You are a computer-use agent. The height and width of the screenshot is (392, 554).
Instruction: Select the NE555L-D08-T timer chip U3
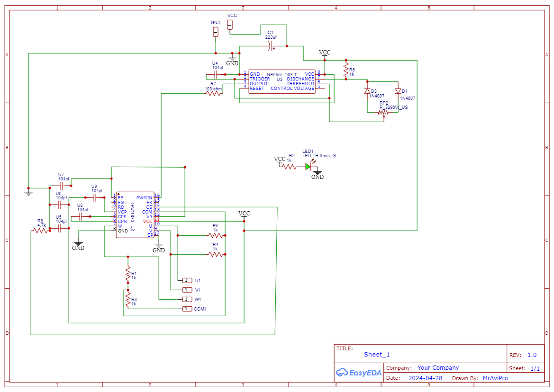tap(281, 81)
